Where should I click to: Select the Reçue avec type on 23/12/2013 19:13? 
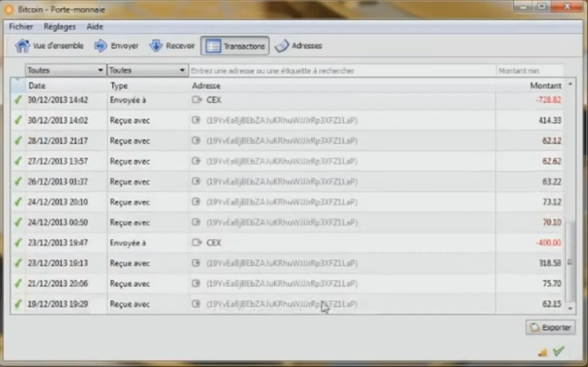[x=130, y=263]
